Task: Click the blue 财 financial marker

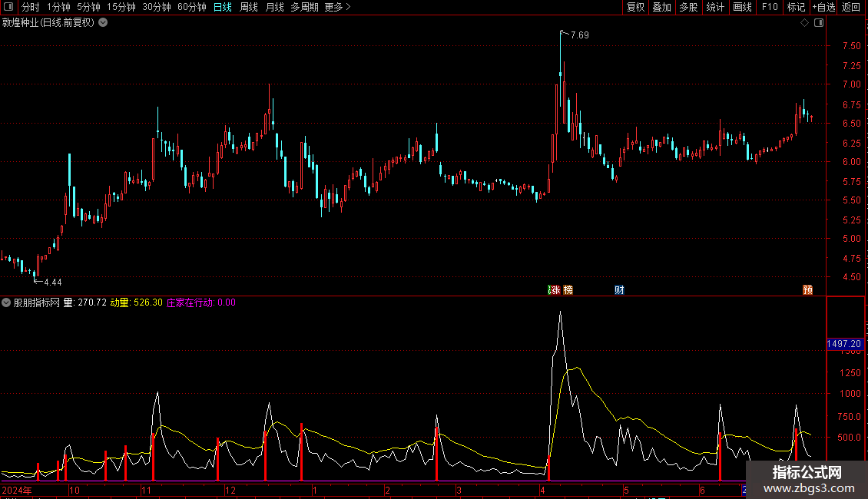Action: (x=619, y=290)
